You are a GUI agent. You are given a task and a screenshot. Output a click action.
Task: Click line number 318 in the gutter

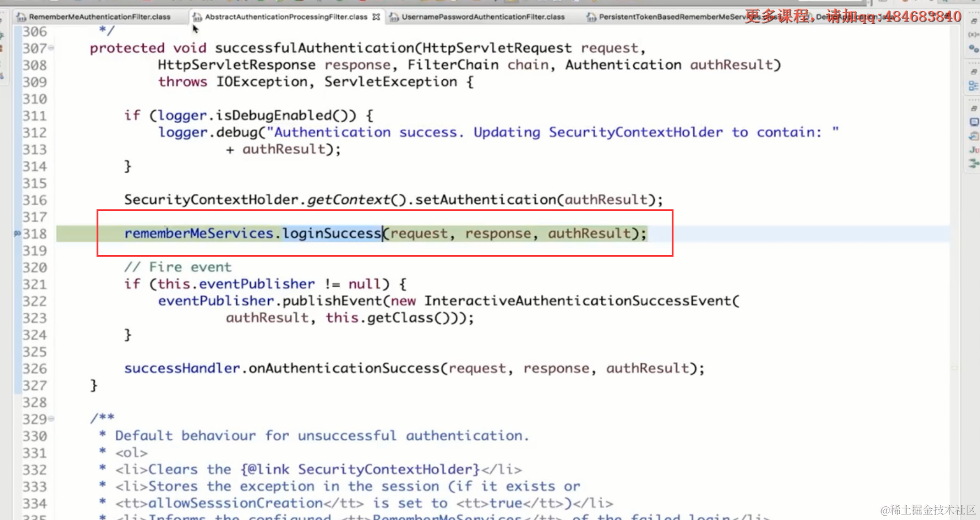35,233
